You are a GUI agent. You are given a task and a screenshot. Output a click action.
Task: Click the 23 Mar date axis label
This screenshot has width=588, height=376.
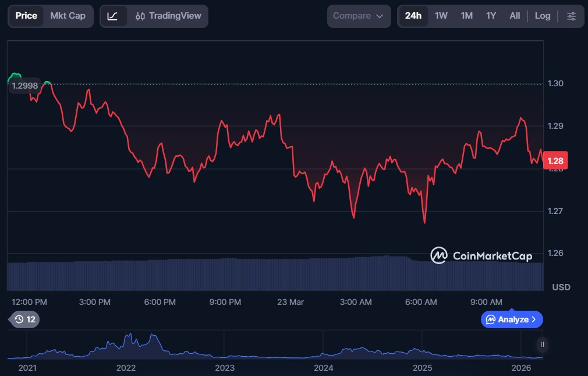click(291, 302)
